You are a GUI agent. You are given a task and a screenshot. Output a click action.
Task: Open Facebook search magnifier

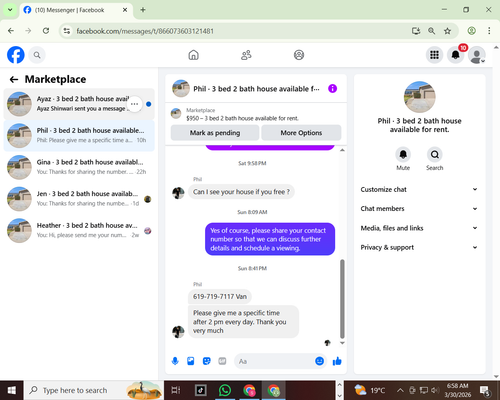(x=37, y=55)
